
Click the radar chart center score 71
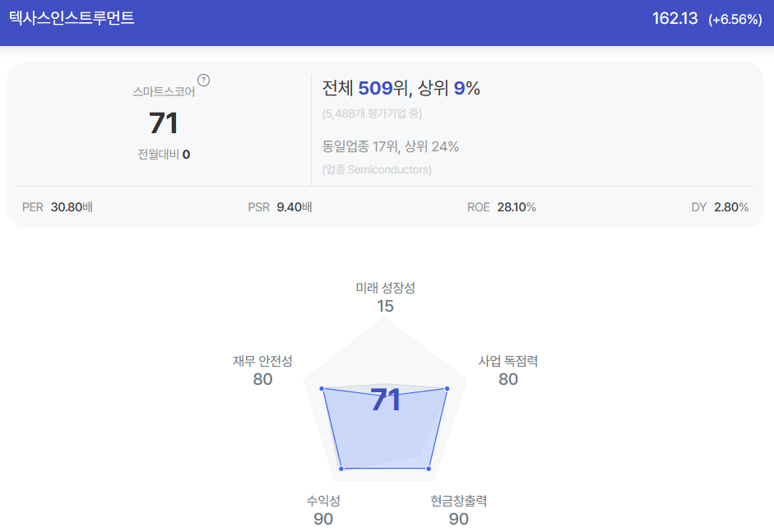(386, 400)
